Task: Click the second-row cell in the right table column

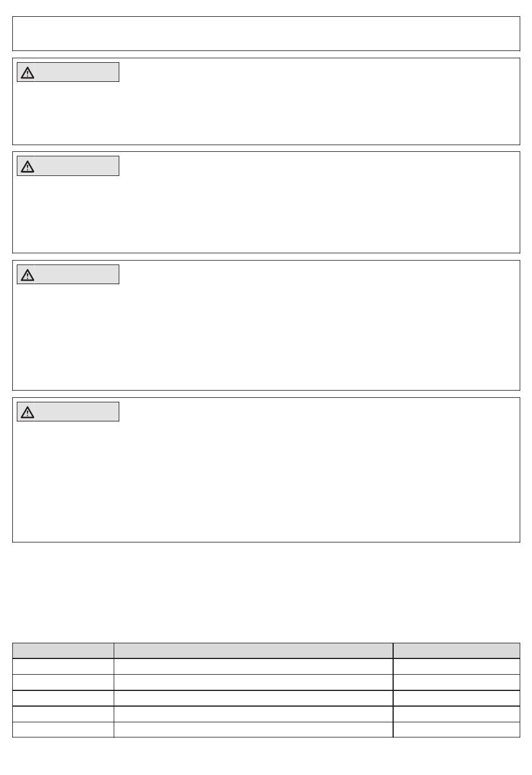Action: click(456, 683)
